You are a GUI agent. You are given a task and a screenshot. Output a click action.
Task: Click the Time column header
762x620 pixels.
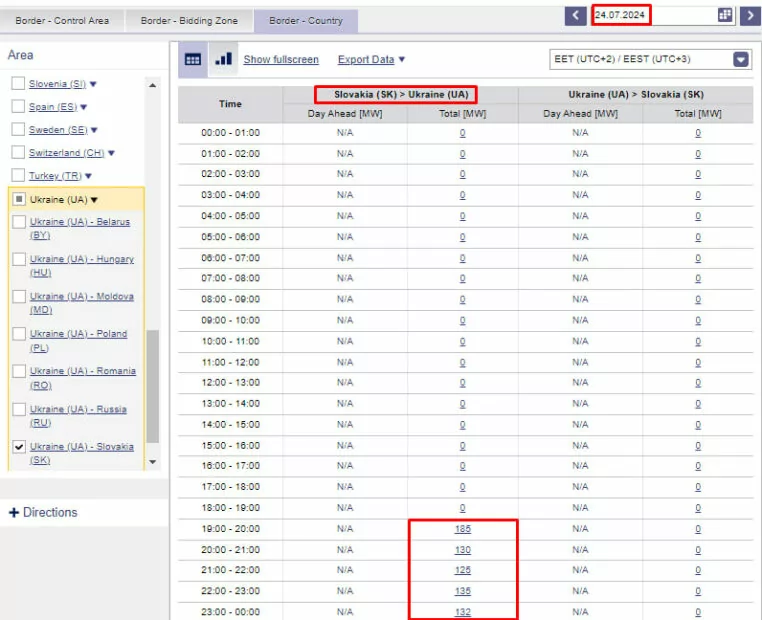point(230,104)
